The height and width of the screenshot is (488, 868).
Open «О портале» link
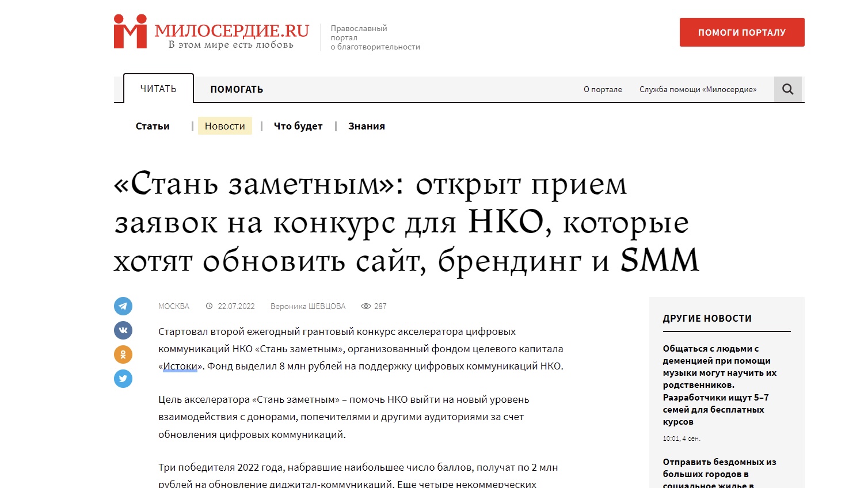point(603,89)
